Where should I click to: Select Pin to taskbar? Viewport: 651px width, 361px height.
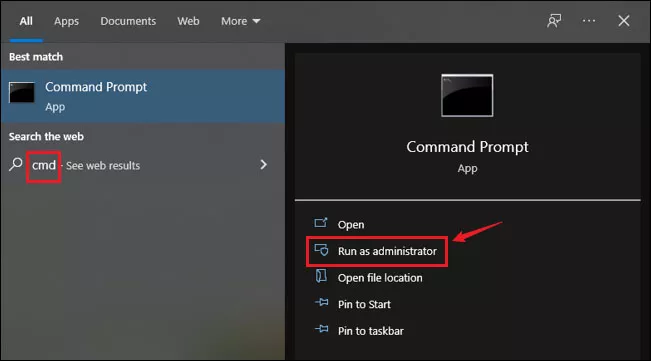click(x=370, y=331)
